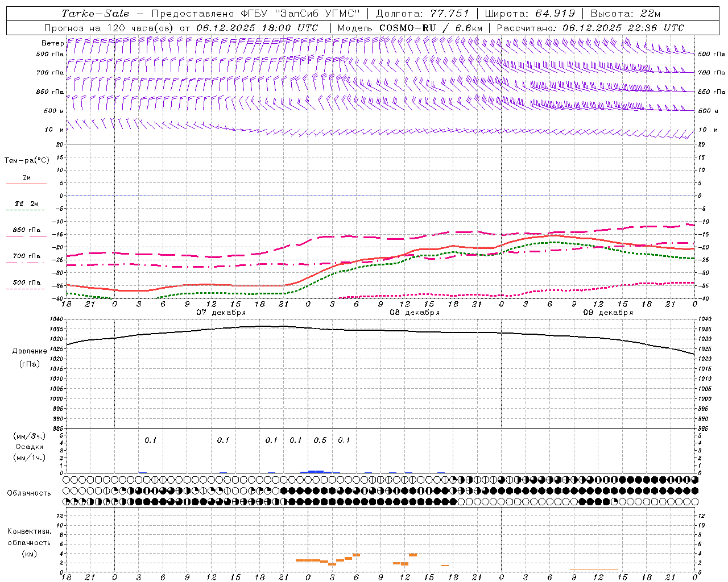Image resolution: width=728 pixels, height=582 pixels.
Task: Click the 'Широта: 64.919' latitude field
Action: point(530,14)
